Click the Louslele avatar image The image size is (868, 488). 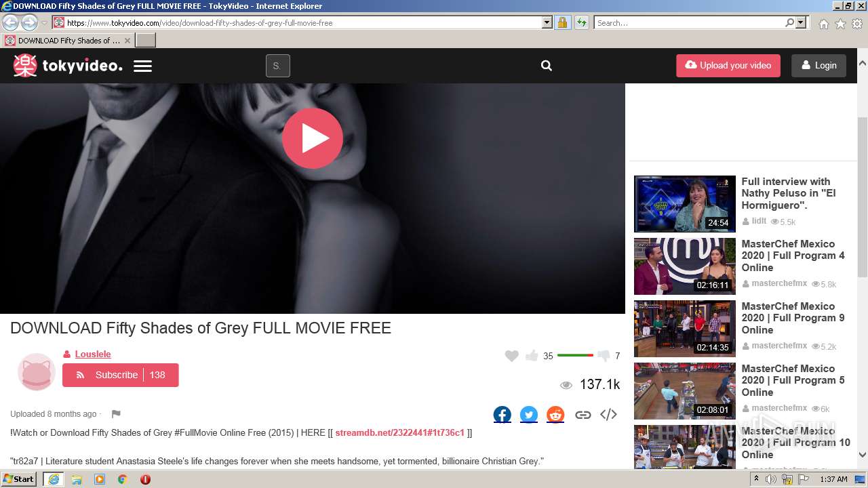click(x=36, y=371)
